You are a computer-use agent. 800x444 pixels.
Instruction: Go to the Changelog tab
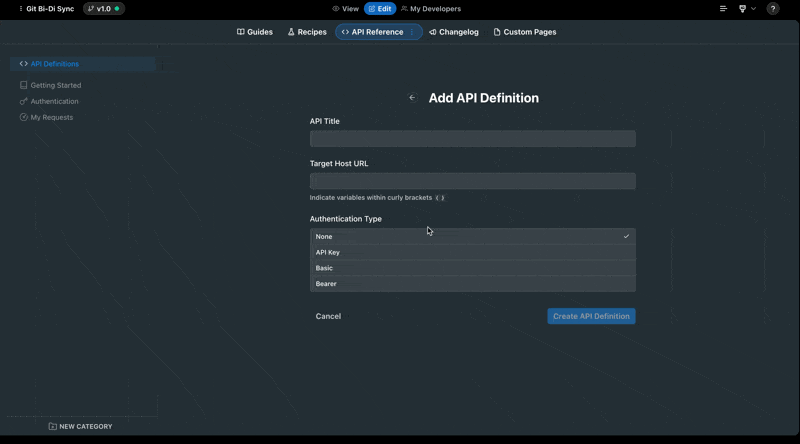(454, 32)
